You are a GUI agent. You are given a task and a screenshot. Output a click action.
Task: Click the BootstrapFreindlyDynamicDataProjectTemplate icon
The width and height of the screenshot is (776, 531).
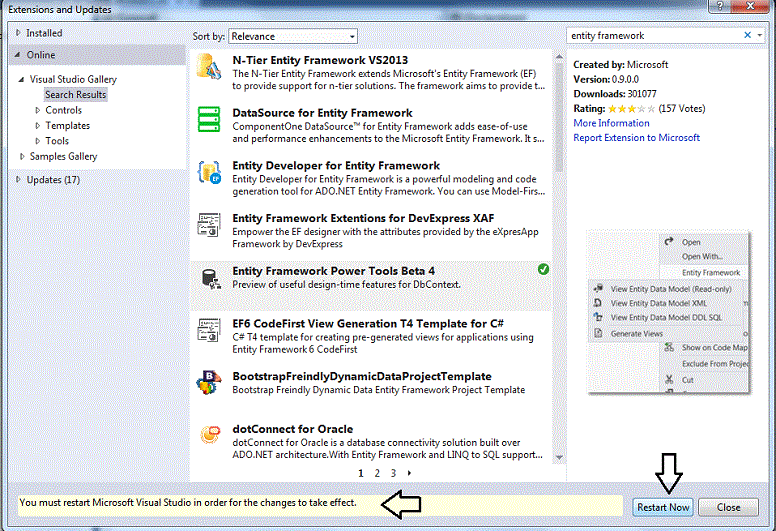pyautogui.click(x=208, y=383)
